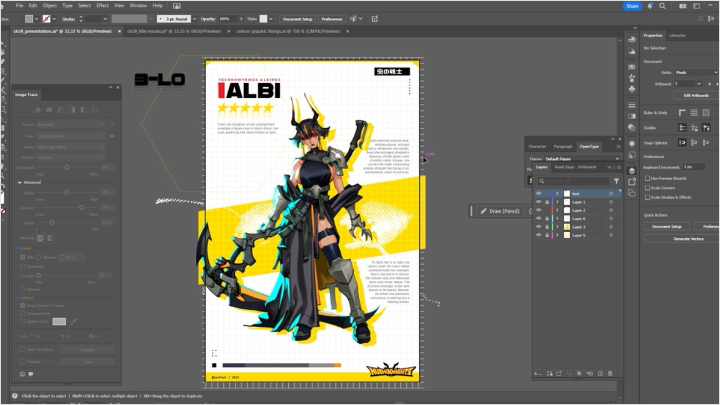Open the Asset Export dock icon
This screenshot has width=720, height=405.
(x=632, y=182)
